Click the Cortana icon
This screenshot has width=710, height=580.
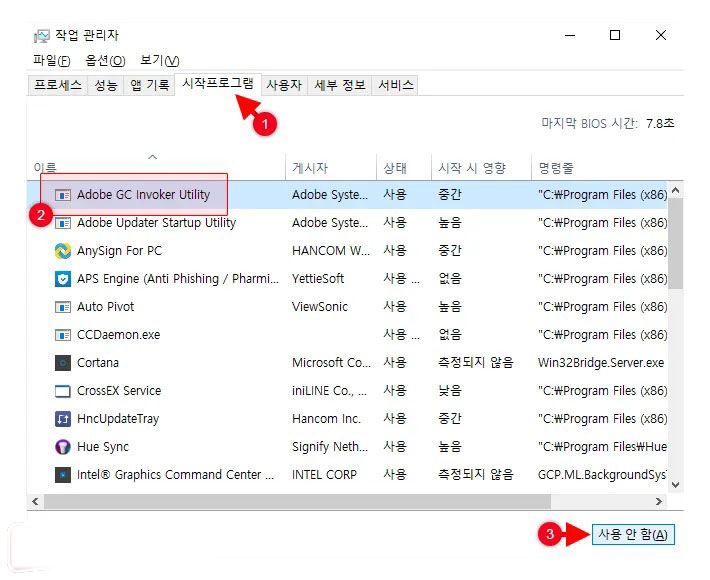[62, 363]
